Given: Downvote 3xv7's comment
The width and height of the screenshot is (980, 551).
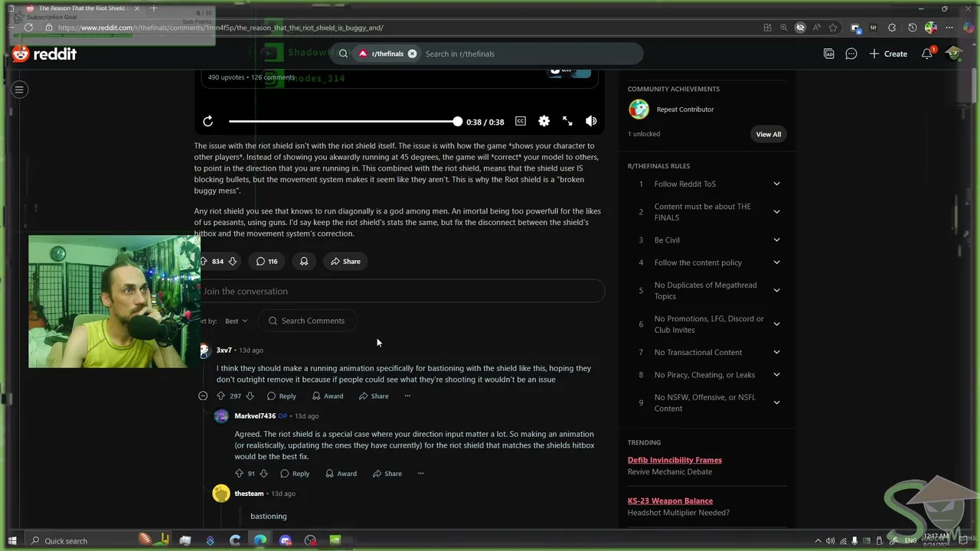Looking at the screenshot, I should 250,396.
